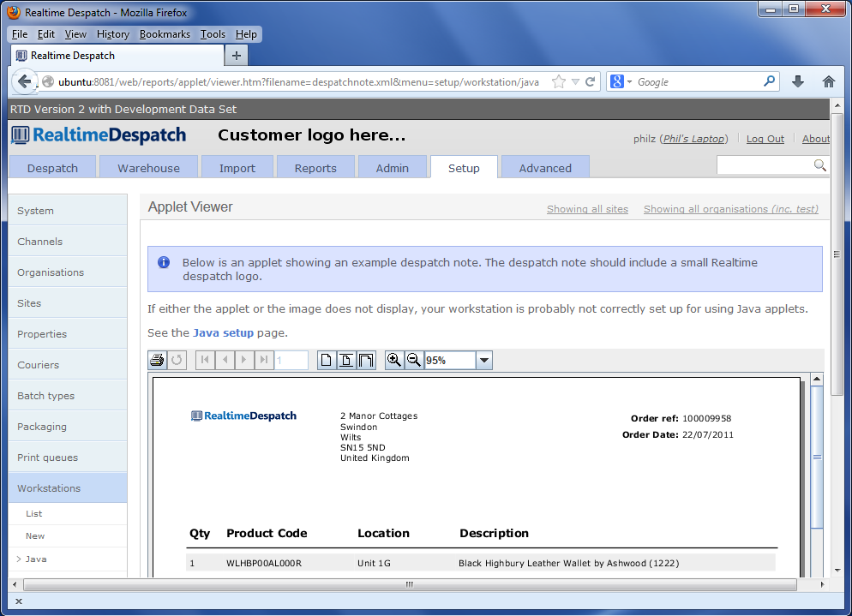
Task: Click the Log Out link
Action: [x=765, y=139]
